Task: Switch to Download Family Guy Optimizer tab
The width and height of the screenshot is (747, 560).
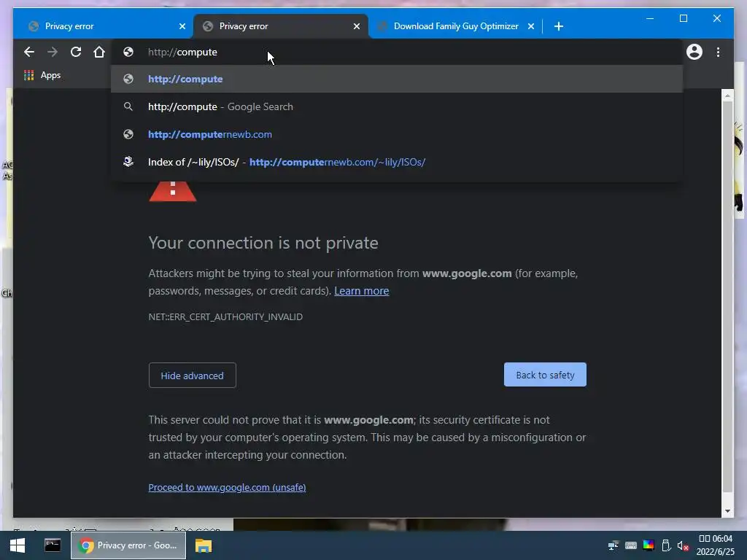Action: [x=455, y=26]
